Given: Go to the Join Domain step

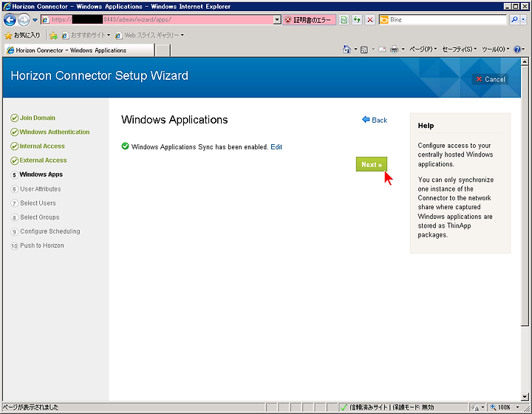Looking at the screenshot, I should [x=33, y=118].
